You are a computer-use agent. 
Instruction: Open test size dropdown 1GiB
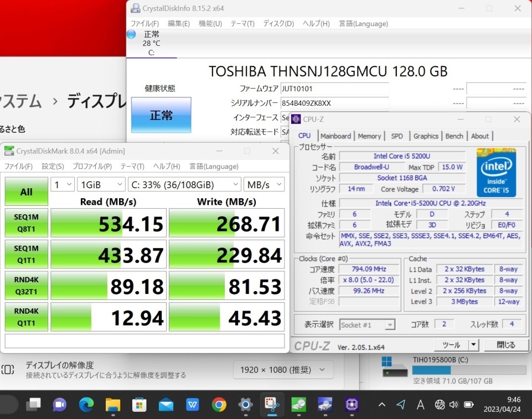tap(101, 184)
